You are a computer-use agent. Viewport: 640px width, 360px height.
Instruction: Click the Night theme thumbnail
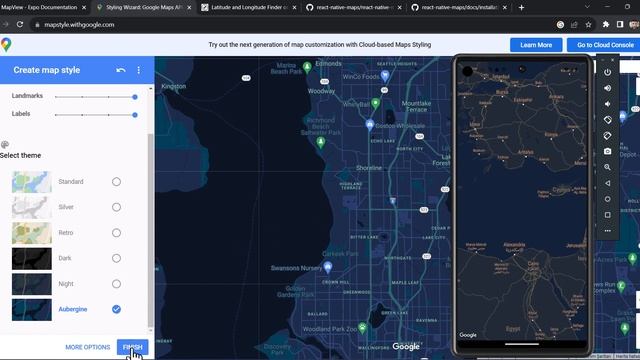pyautogui.click(x=32, y=284)
